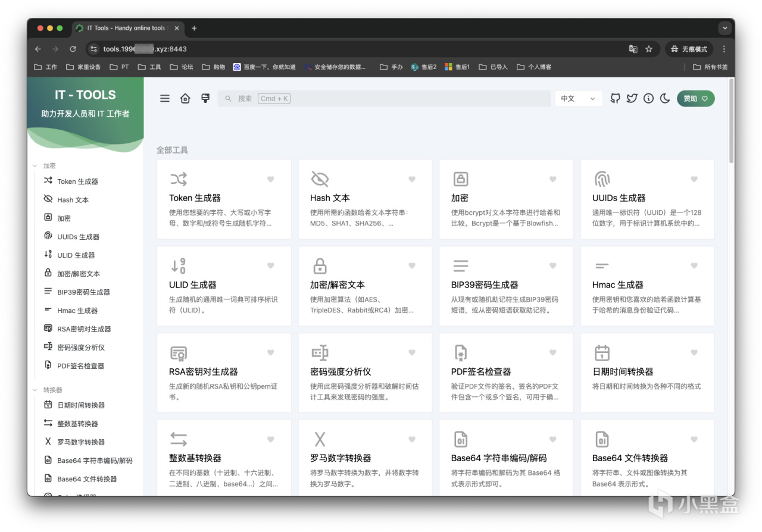This screenshot has height=532, width=762.
Task: Open the GitHub repository icon
Action: pyautogui.click(x=616, y=99)
